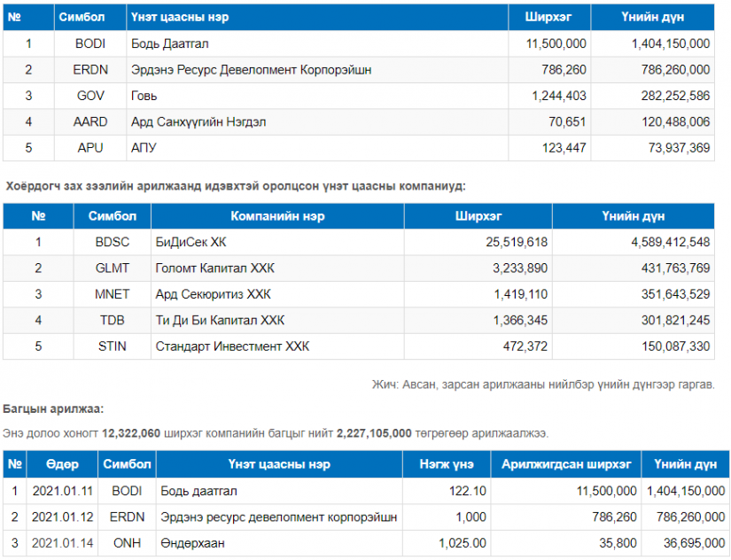731x560 pixels.
Task: Click the unit price "1,000"
Action: [470, 517]
